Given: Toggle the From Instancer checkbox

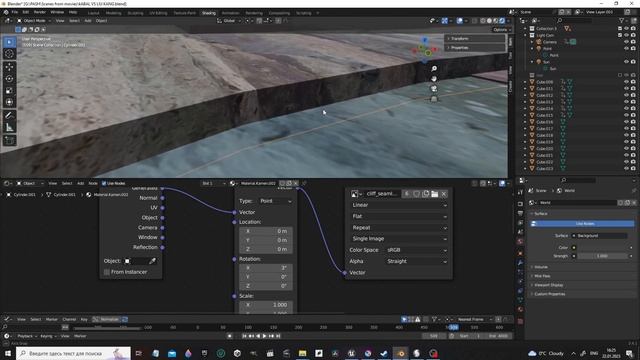Looking at the screenshot, I should [x=107, y=272].
